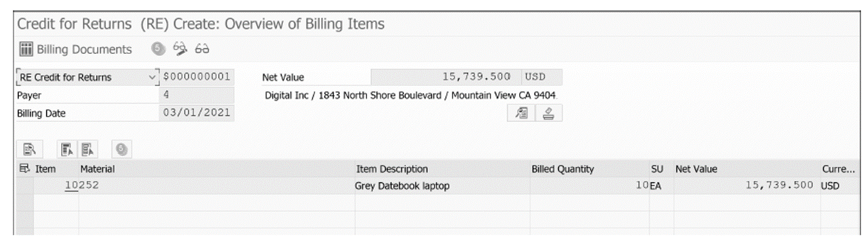Click the table settings icon beside the Item header
Screen dimensions: 868x249
point(24,169)
